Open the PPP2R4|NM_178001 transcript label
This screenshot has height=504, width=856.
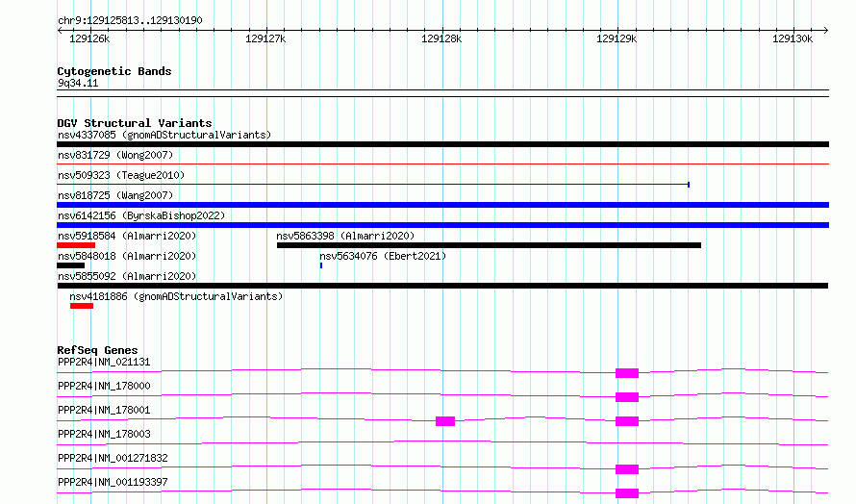pyautogui.click(x=104, y=410)
